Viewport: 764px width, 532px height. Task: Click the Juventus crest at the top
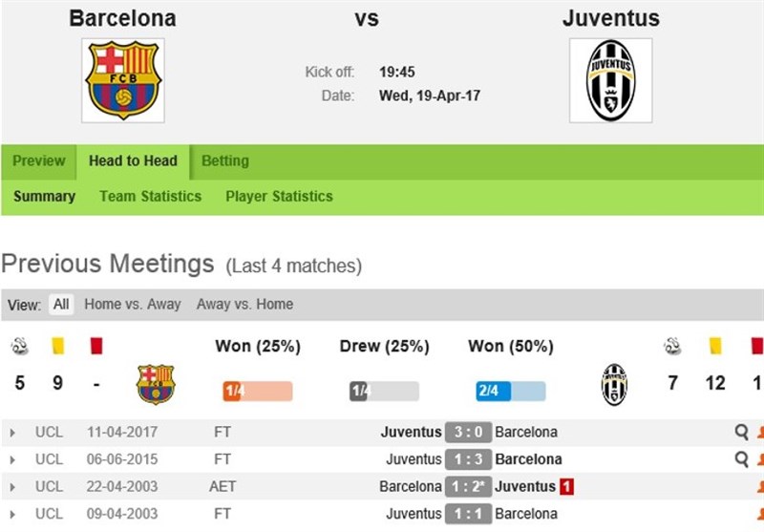point(610,80)
